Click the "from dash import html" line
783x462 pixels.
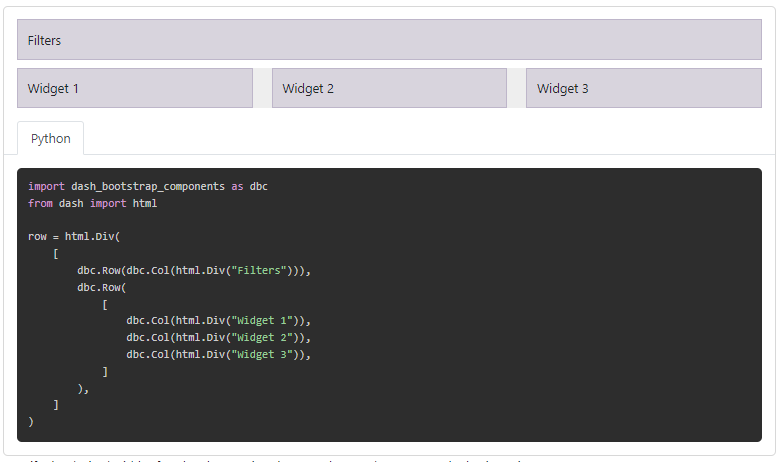[92, 203]
